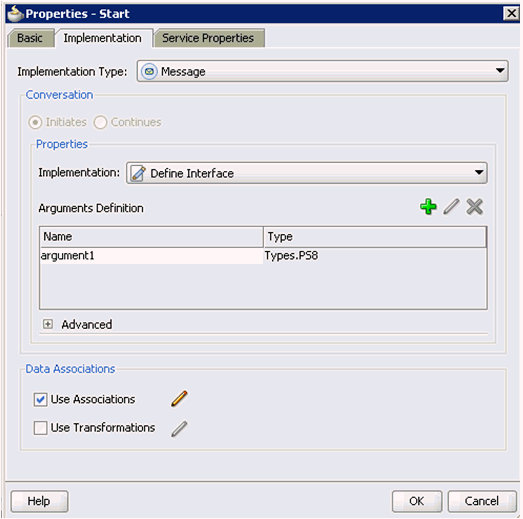Image resolution: width=523 pixels, height=519 pixels.
Task: Confirm with the OK button
Action: pyautogui.click(x=417, y=501)
